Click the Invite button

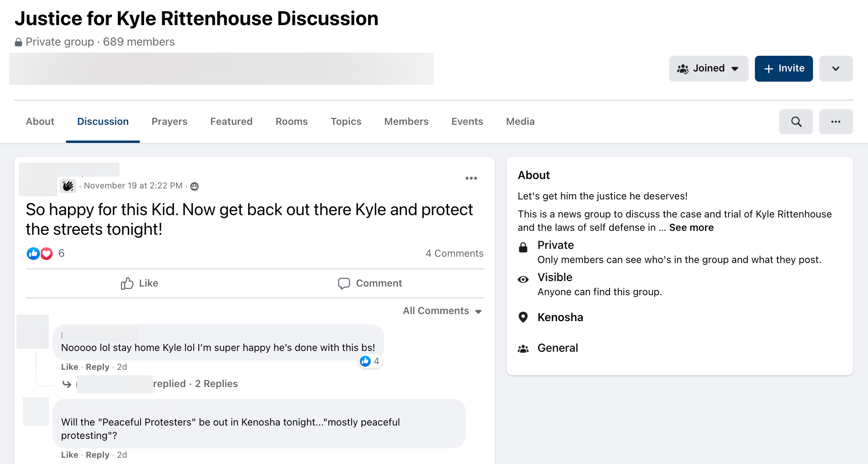tap(784, 69)
